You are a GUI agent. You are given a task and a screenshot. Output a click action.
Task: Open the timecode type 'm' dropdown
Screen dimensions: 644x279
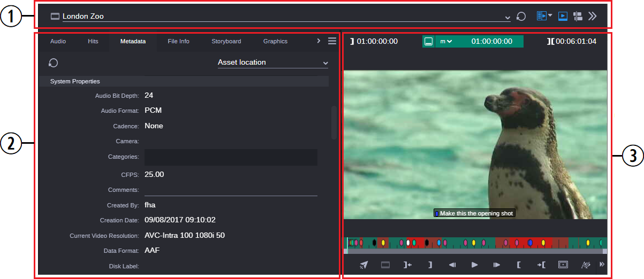click(446, 41)
